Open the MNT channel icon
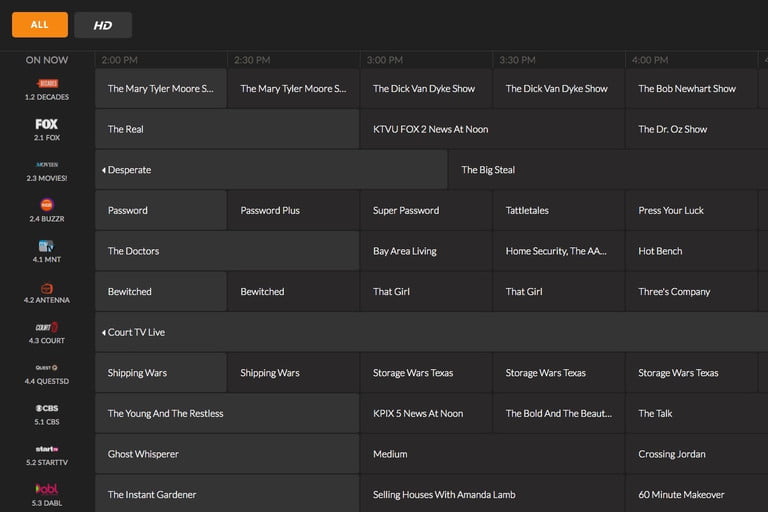This screenshot has height=512, width=768. point(47,246)
